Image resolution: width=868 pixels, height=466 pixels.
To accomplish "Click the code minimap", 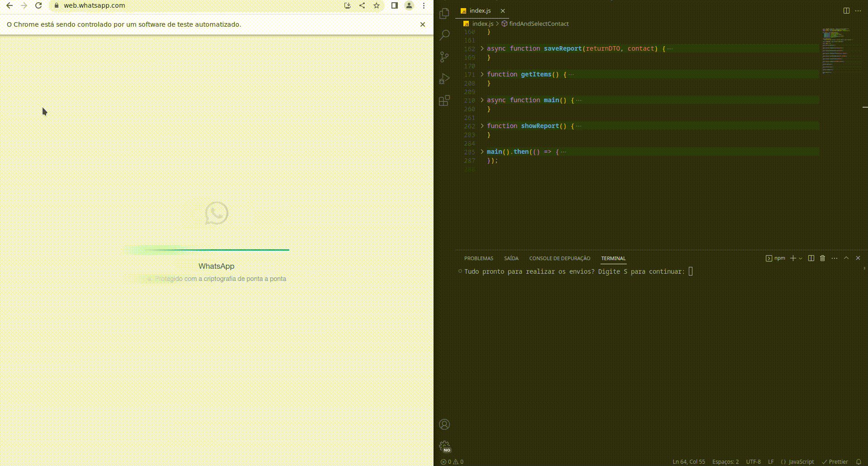I will (842, 51).
